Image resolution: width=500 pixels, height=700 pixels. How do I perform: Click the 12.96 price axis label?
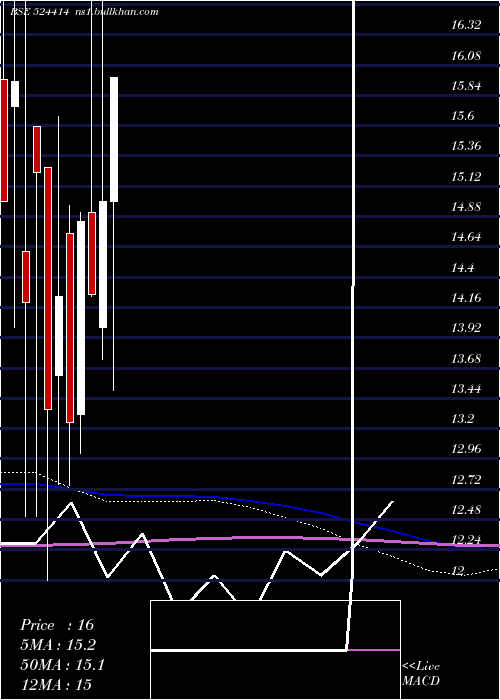tap(466, 449)
